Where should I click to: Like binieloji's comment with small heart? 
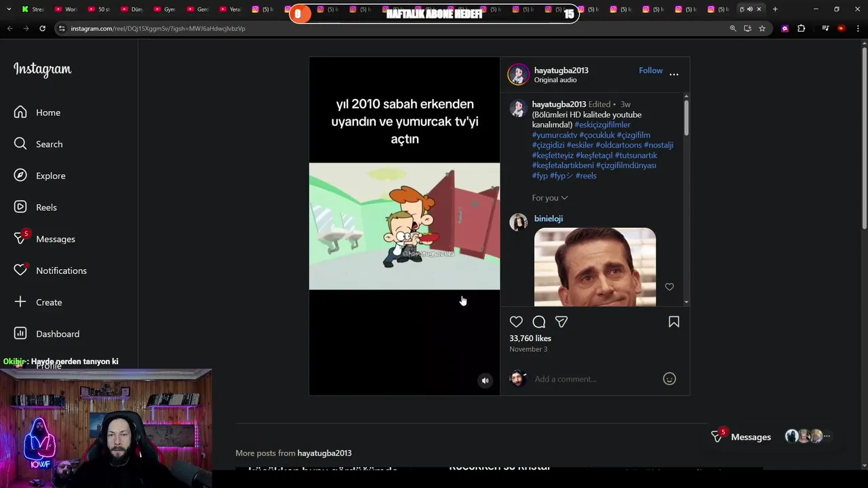pyautogui.click(x=669, y=287)
